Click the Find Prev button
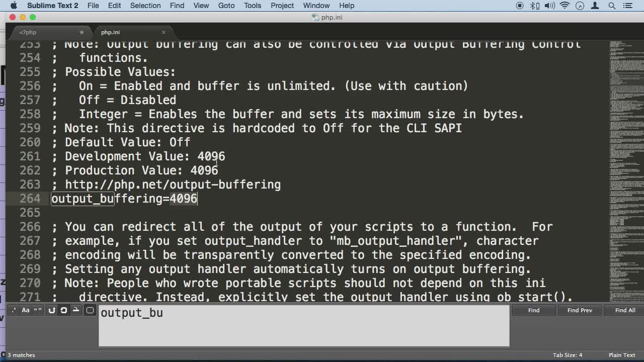The height and width of the screenshot is (362, 644). pyautogui.click(x=580, y=310)
